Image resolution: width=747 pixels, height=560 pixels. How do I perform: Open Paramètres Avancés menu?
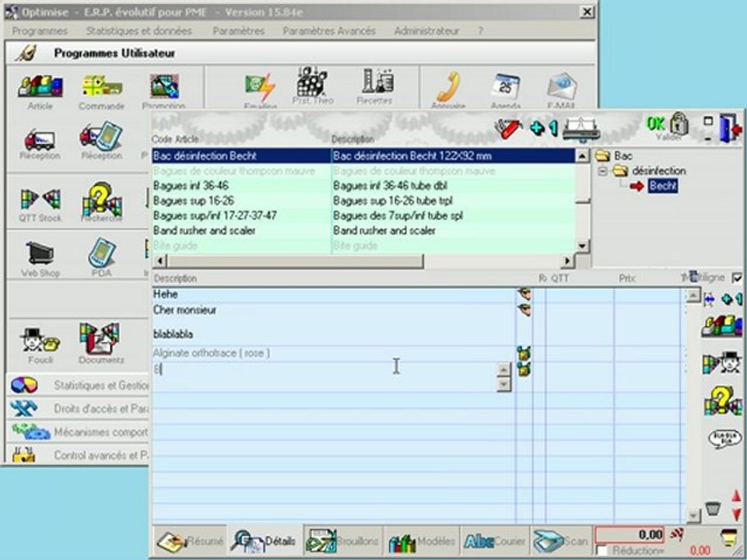(329, 31)
